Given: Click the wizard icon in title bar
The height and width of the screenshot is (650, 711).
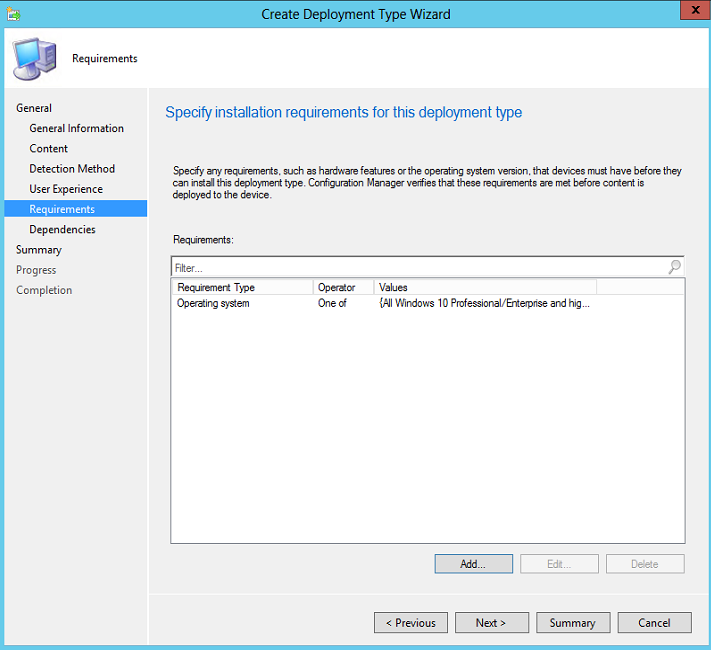Looking at the screenshot, I should tap(13, 14).
